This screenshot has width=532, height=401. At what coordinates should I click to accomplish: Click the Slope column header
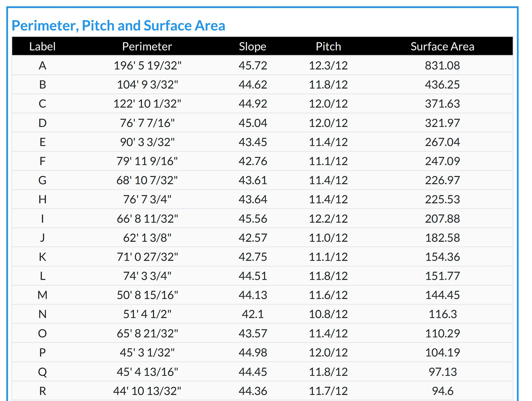[x=253, y=46]
